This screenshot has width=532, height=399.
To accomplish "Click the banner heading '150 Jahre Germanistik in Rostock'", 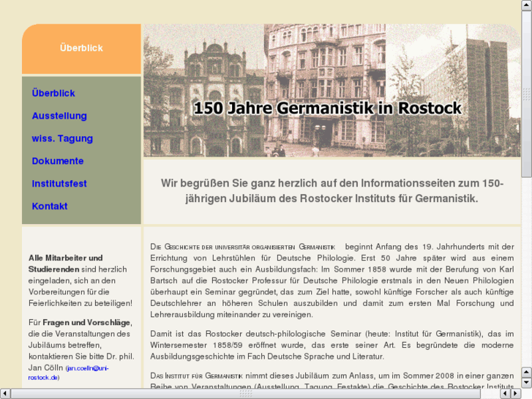I will pos(327,108).
